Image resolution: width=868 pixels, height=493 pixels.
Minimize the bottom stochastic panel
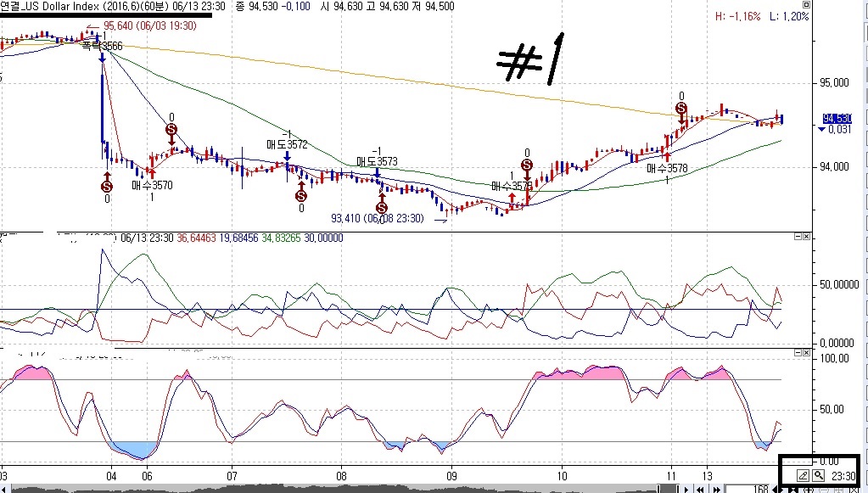797,351
